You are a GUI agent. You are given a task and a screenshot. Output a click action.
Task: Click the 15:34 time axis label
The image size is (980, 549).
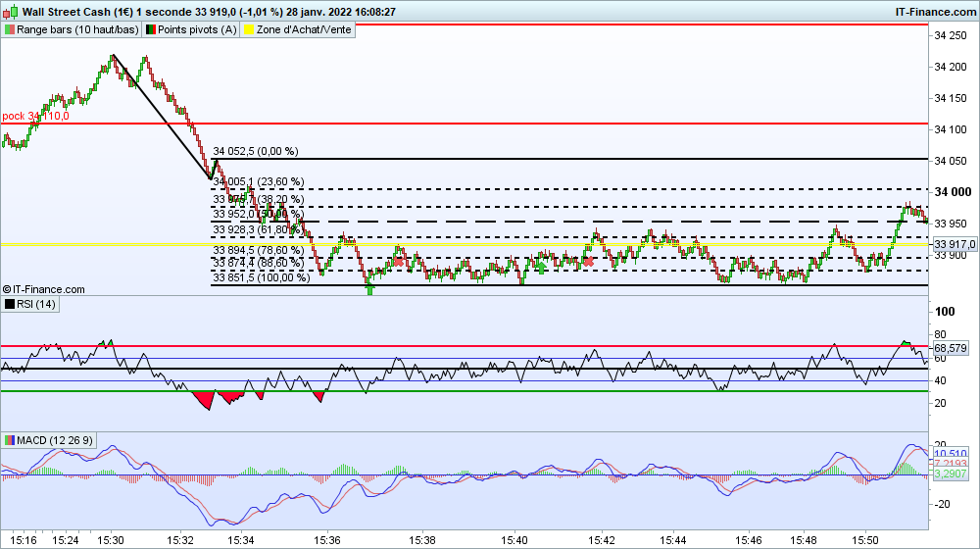point(241,540)
